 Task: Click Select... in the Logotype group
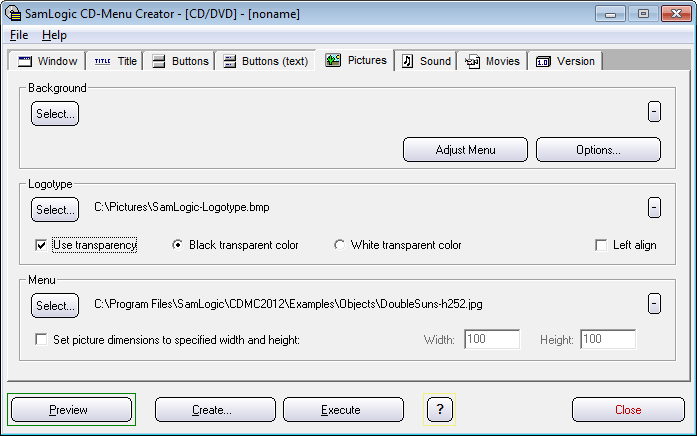tap(55, 209)
